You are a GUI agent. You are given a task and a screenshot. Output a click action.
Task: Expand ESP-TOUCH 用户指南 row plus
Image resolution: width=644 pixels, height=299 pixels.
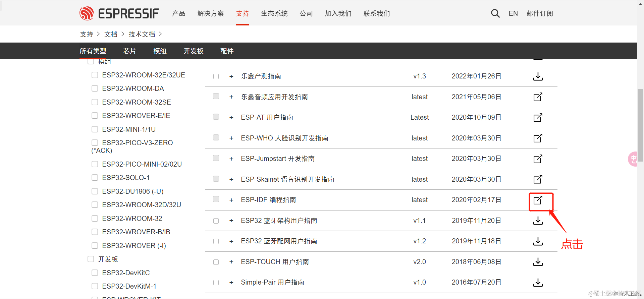(231, 262)
